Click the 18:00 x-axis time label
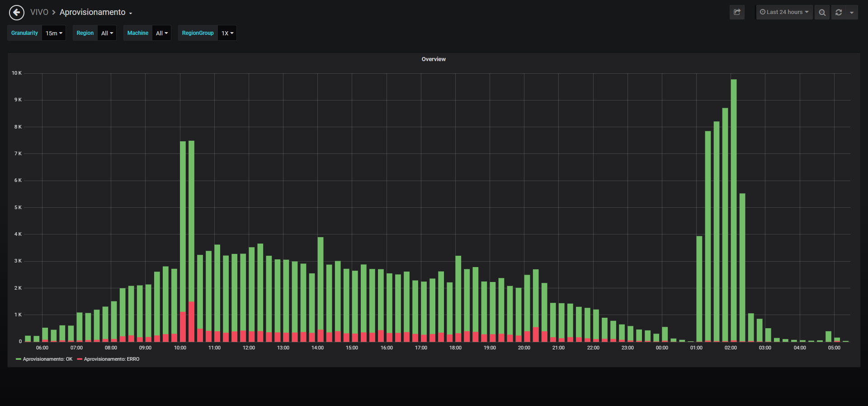This screenshot has height=406, width=868. [x=455, y=348]
